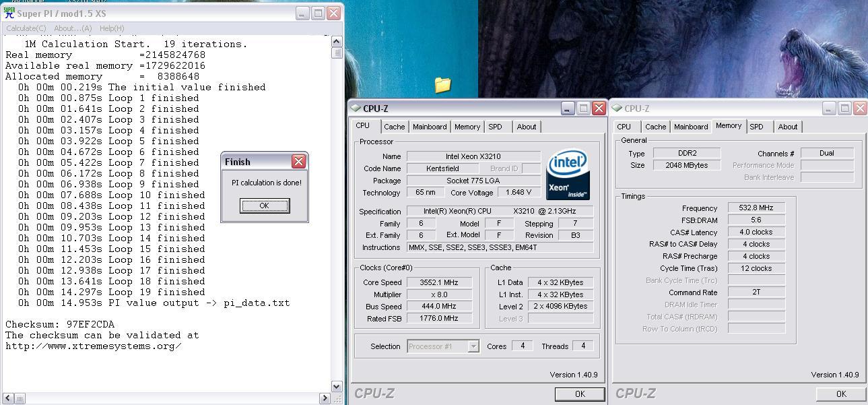Click the Command Rate value 2T
This screenshot has width=868, height=405.
click(756, 292)
